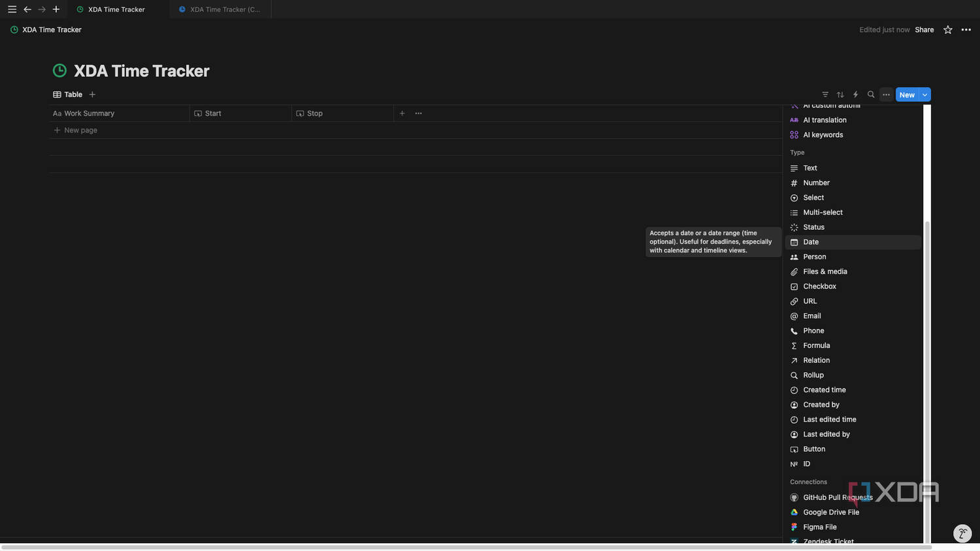Click the Stop column header

click(342, 113)
